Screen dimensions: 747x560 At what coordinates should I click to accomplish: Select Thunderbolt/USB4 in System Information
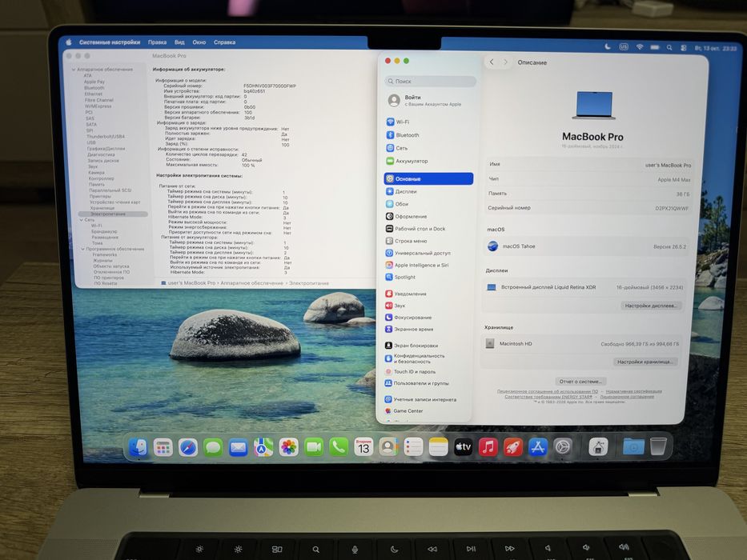click(x=106, y=137)
